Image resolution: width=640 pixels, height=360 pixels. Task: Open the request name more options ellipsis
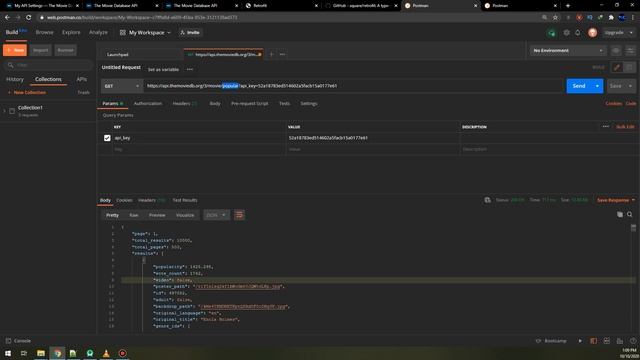click(x=190, y=69)
